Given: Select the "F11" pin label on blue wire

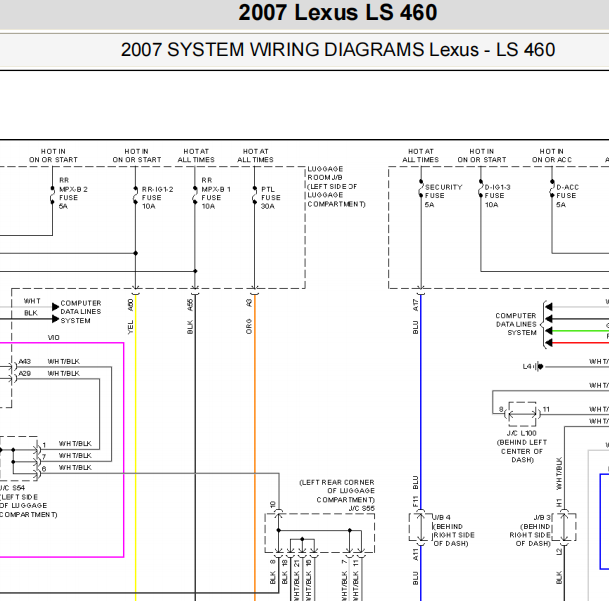Looking at the screenshot, I should 416,501.
